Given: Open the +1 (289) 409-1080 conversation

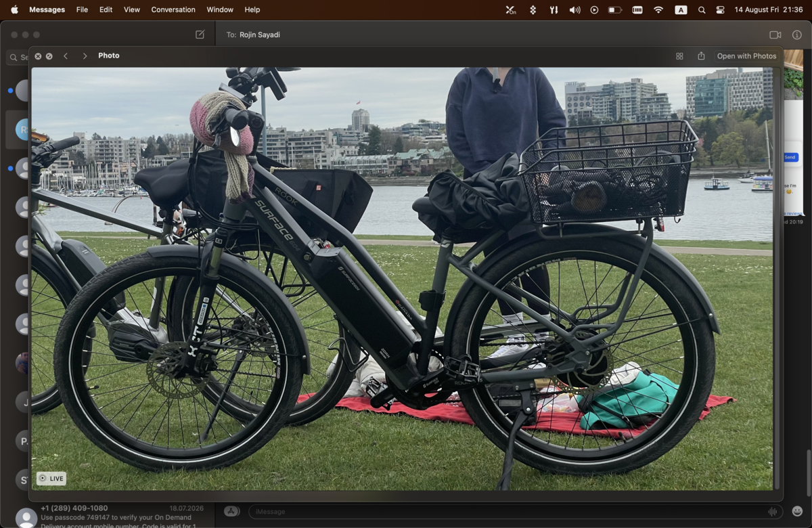Looking at the screenshot, I should [x=108, y=516].
